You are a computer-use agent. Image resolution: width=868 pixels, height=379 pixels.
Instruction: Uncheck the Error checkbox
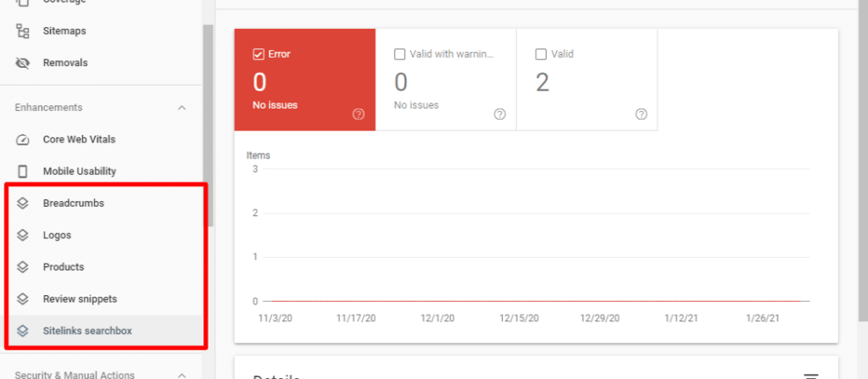(x=258, y=54)
